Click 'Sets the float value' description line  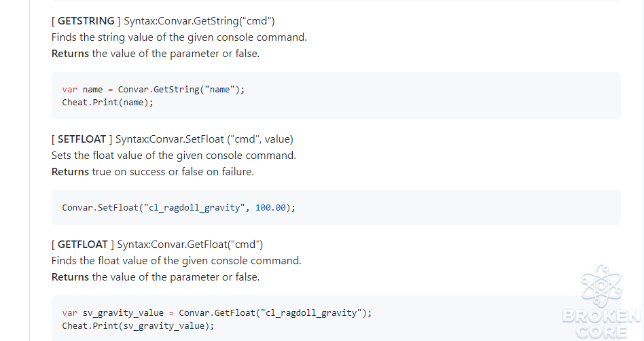point(174,156)
